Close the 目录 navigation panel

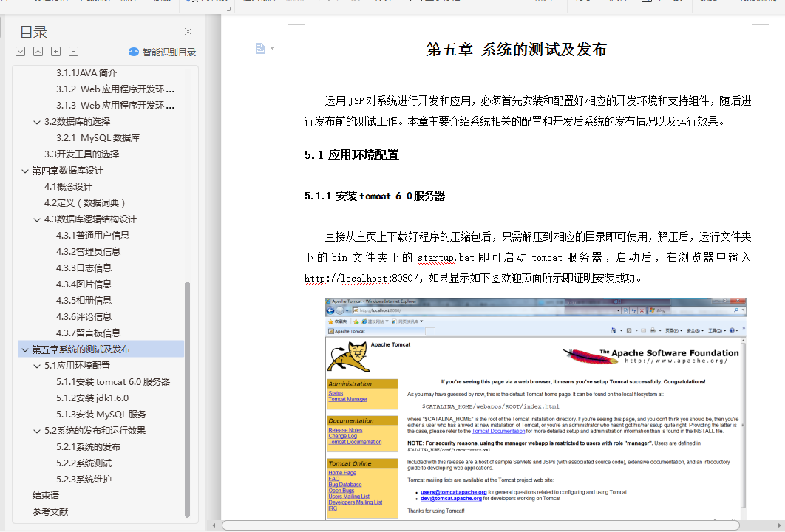[188, 32]
